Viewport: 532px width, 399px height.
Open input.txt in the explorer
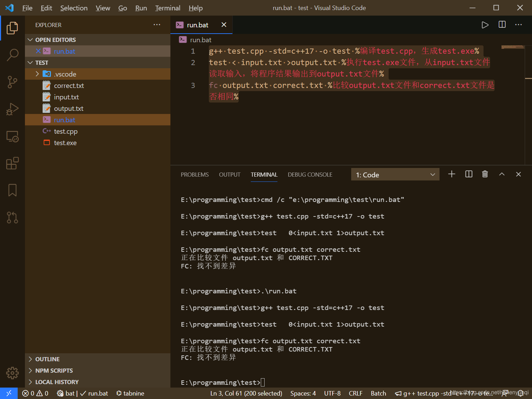pyautogui.click(x=98, y=97)
